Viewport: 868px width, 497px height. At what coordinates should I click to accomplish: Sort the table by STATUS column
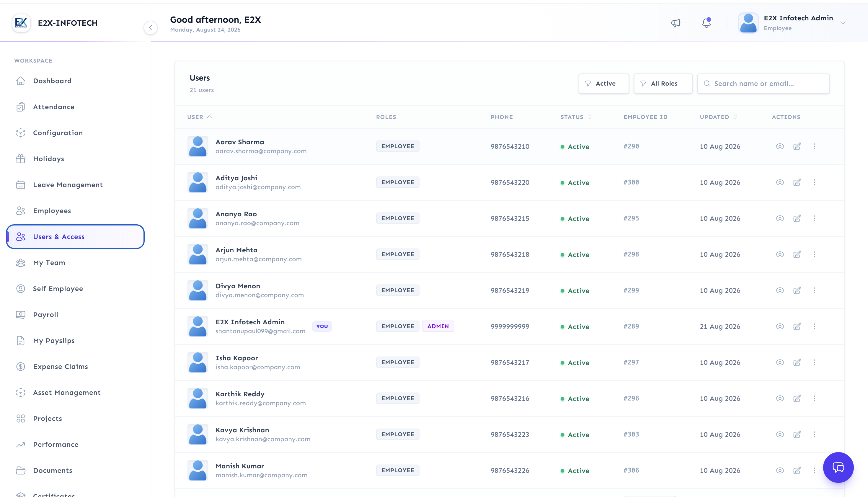tap(576, 117)
